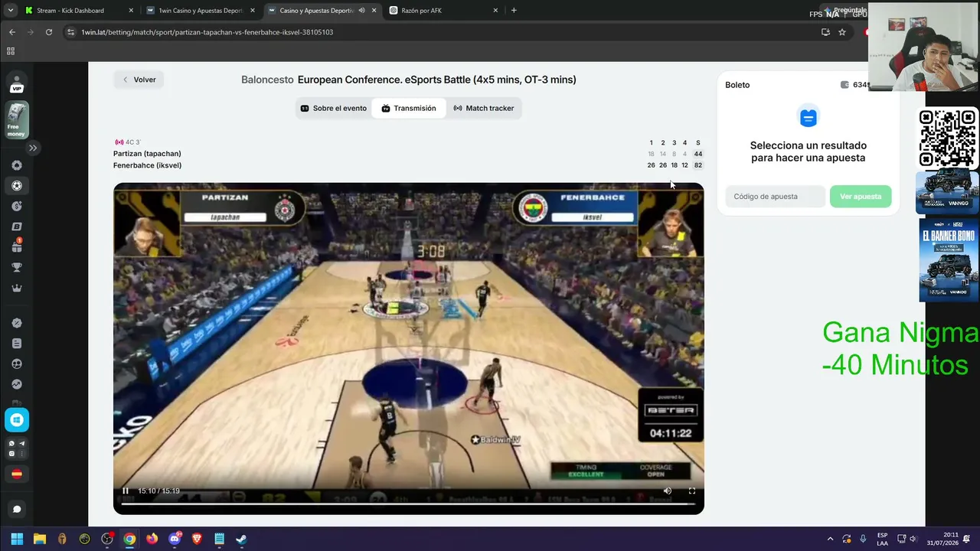Image resolution: width=980 pixels, height=551 pixels.
Task: Reload the page
Action: click(49, 32)
